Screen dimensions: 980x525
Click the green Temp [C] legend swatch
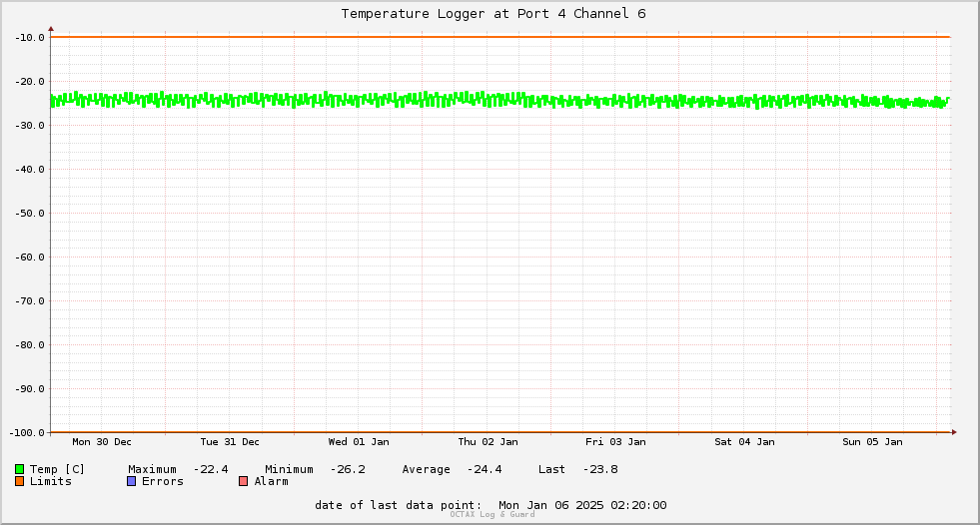pyautogui.click(x=19, y=469)
